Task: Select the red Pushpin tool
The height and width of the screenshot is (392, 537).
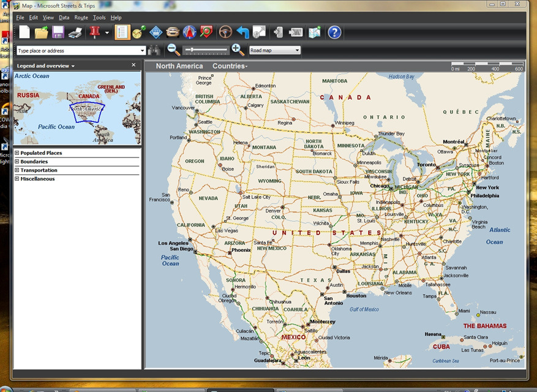Action: click(94, 32)
